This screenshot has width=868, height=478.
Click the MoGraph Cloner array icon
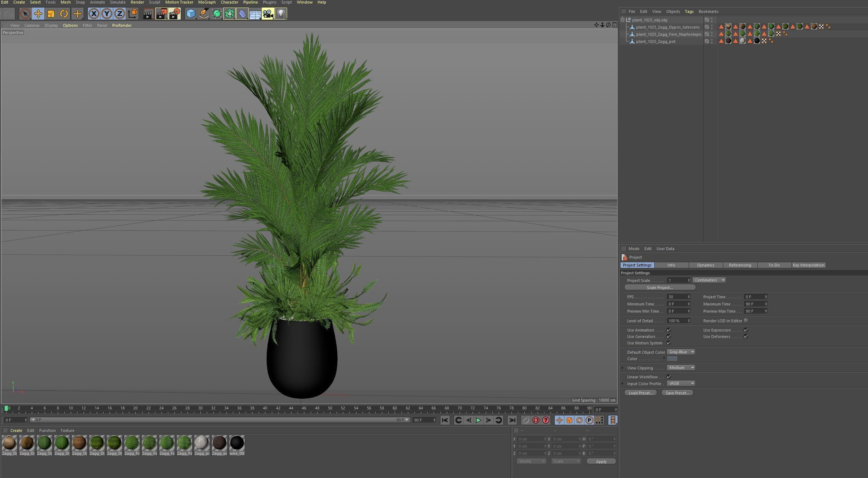coord(230,14)
